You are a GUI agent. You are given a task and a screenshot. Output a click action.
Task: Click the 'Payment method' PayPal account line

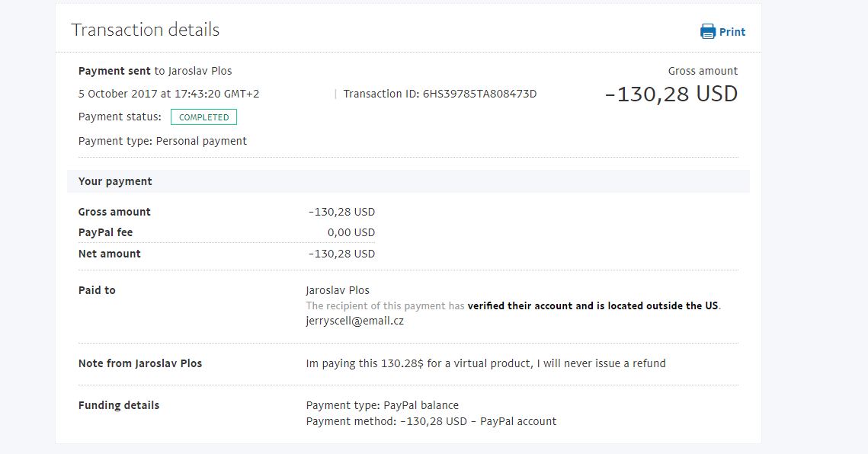coord(431,421)
